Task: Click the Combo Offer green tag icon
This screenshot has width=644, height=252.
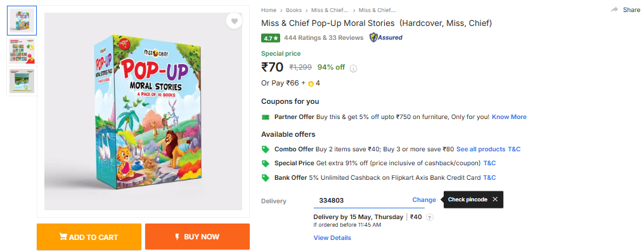Action: coord(266,149)
